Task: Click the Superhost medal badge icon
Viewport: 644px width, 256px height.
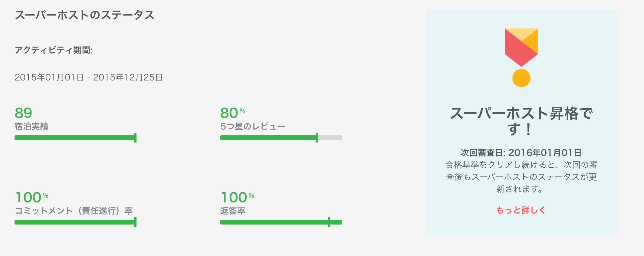Action: point(521,58)
